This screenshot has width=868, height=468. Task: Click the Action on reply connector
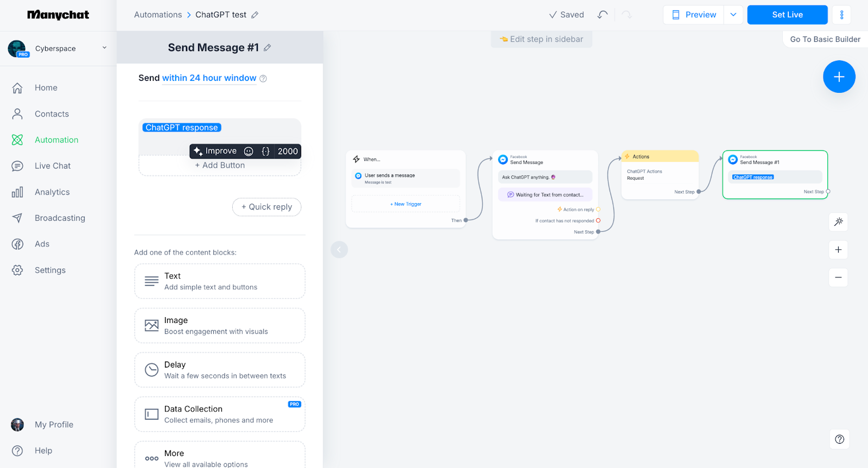(598, 210)
